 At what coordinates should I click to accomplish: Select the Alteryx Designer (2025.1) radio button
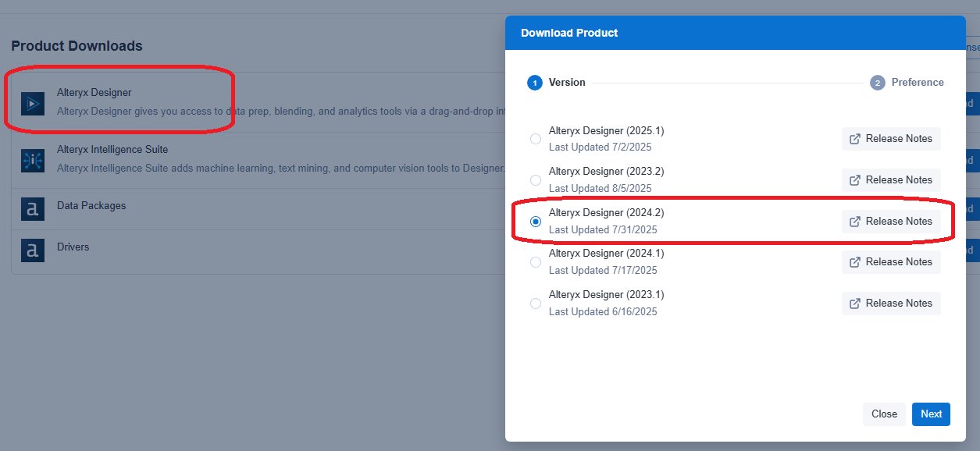tap(536, 138)
